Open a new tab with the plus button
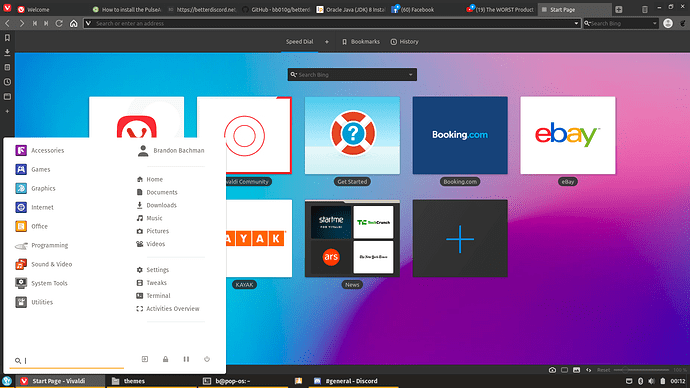This screenshot has height=388, width=690. [619, 9]
